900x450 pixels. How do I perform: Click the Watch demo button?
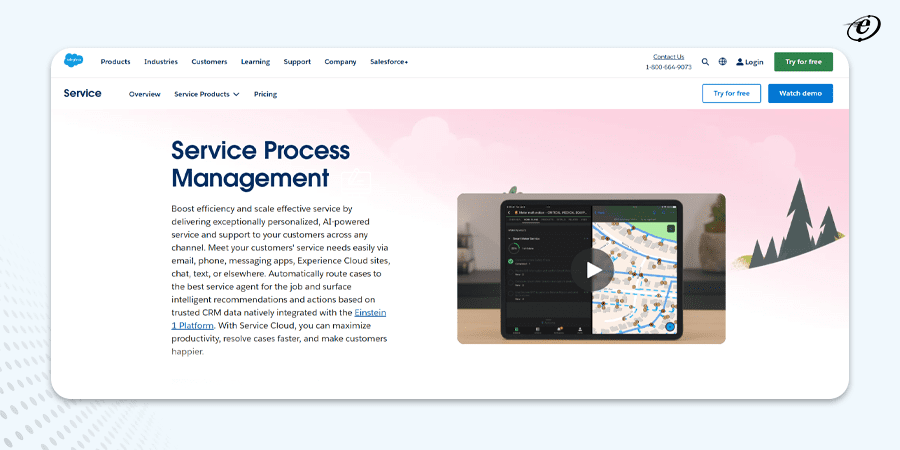point(800,94)
